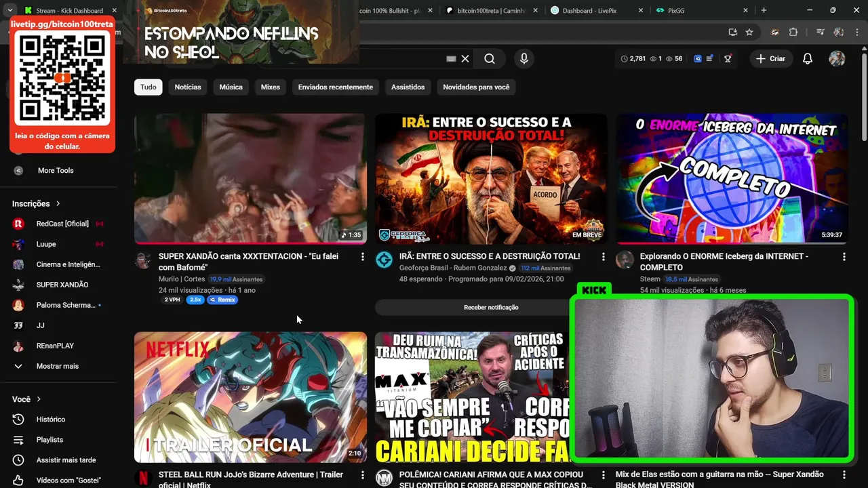Image resolution: width=868 pixels, height=488 pixels.
Task: Open REnanPLAY subscription channel
Action: pyautogui.click(x=55, y=346)
